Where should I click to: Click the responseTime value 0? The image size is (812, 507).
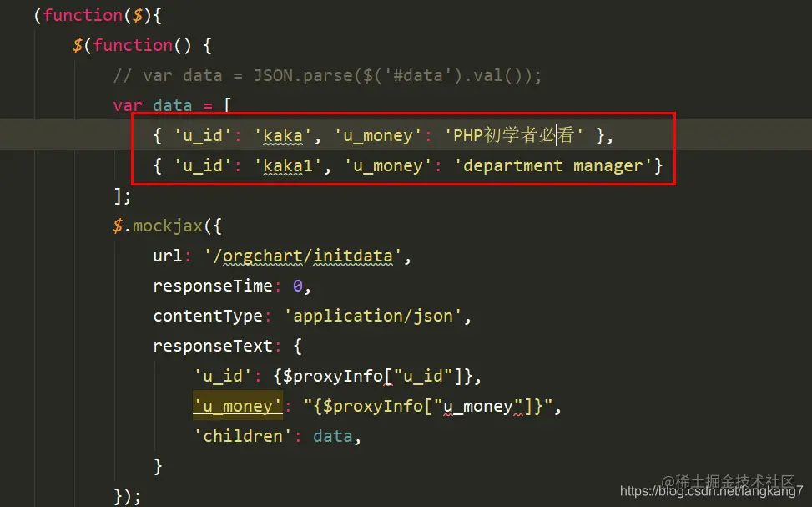click(298, 286)
